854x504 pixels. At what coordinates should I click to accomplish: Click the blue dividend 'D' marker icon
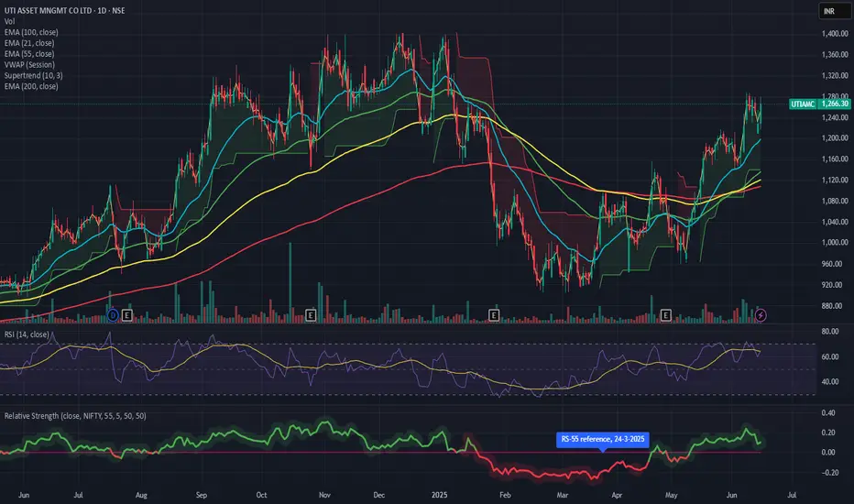113,315
